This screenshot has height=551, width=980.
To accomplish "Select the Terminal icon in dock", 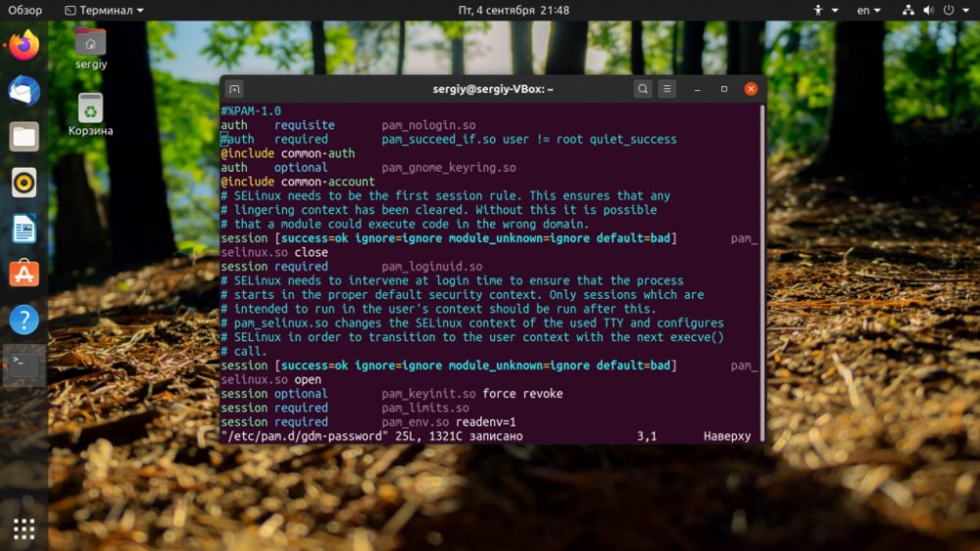I will coord(24,366).
